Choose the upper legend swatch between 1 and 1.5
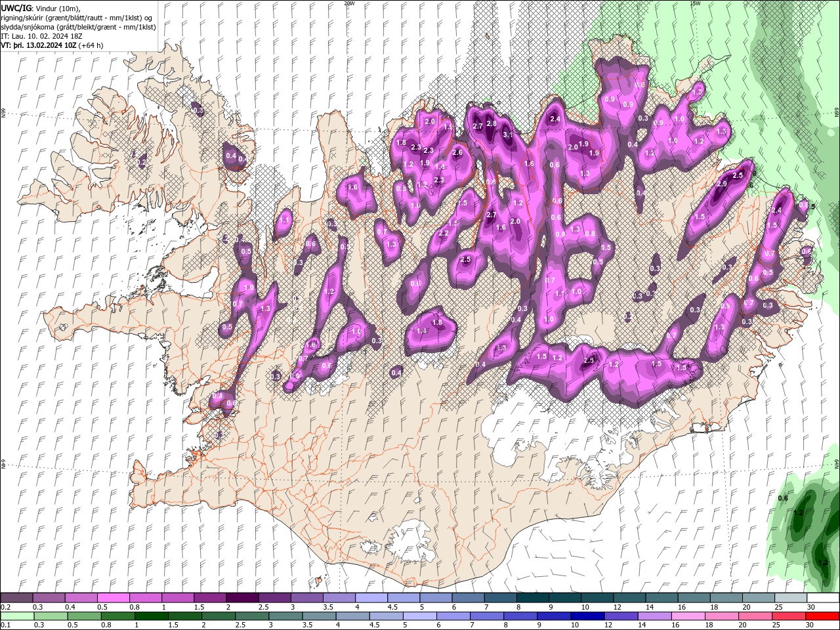 point(177,598)
